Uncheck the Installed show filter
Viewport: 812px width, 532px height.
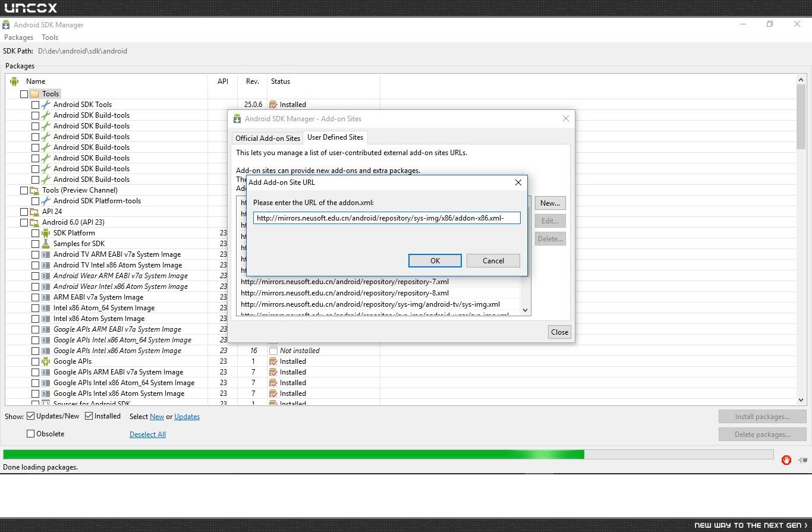point(89,416)
